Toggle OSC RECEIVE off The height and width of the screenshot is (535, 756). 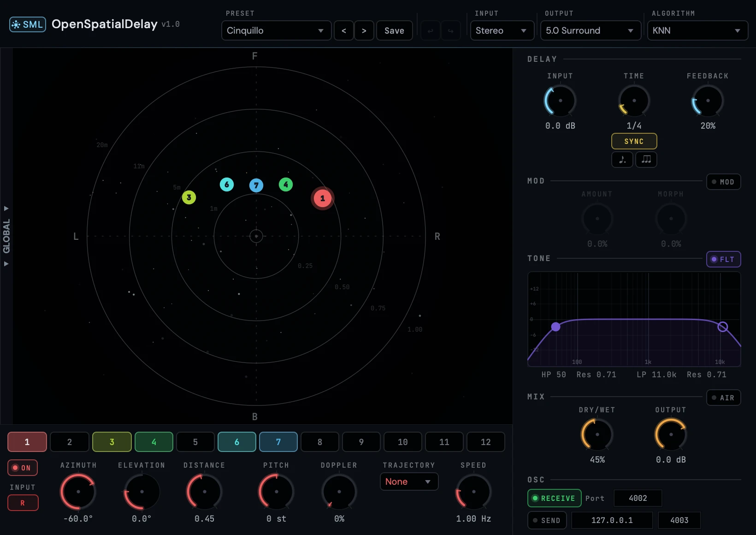(555, 498)
